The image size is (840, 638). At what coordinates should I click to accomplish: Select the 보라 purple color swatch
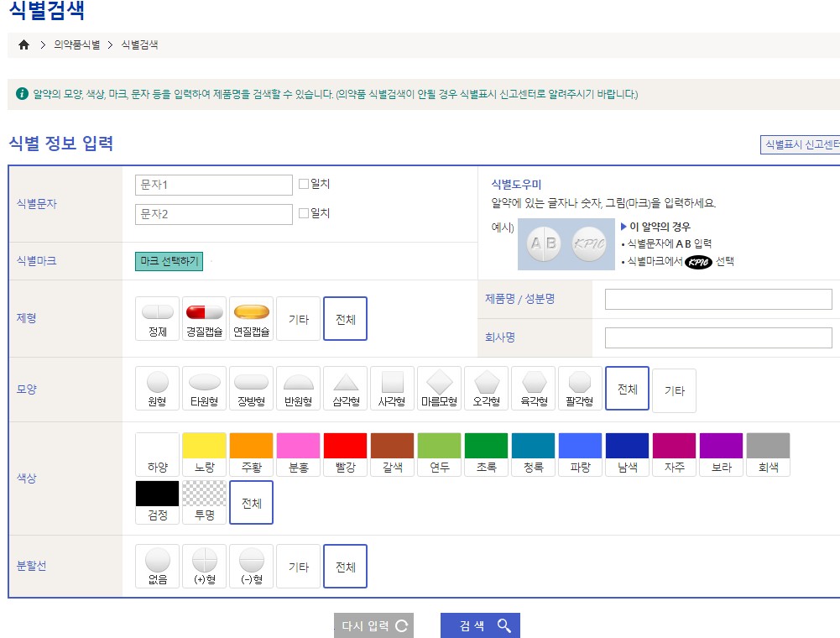pos(721,455)
